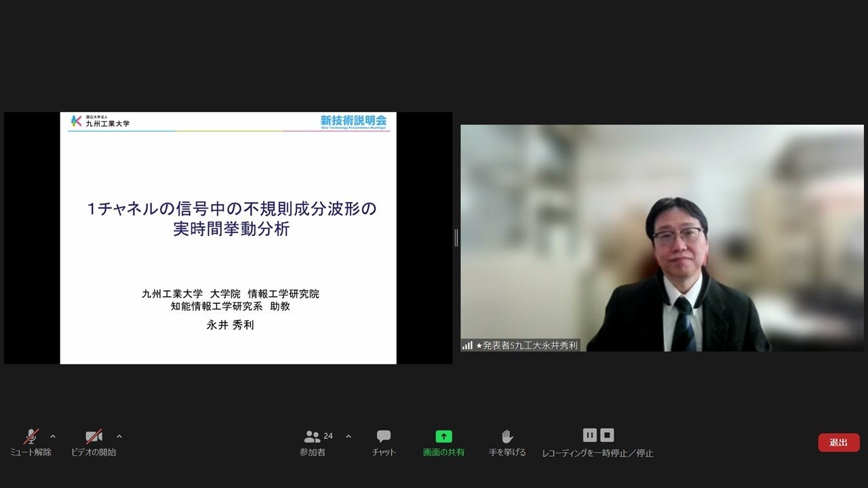Leave the meeting with the red 退出 button
Viewport: 868px width, 488px height.
coord(838,443)
